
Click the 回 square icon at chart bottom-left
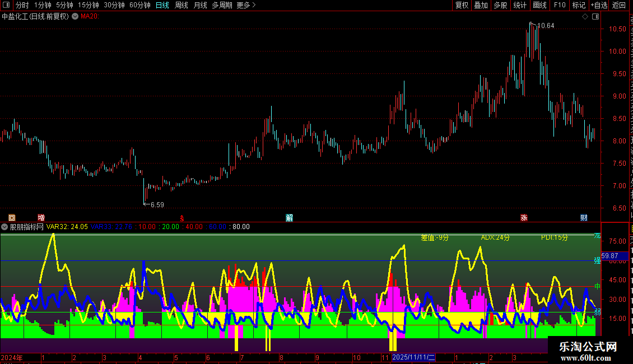tap(12, 217)
